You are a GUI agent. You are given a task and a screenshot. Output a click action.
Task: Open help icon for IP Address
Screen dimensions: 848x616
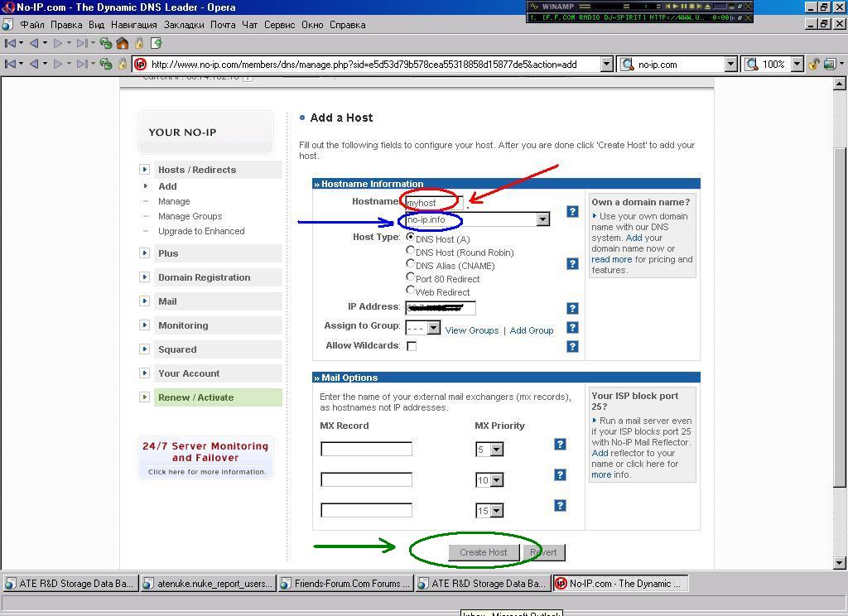point(573,308)
